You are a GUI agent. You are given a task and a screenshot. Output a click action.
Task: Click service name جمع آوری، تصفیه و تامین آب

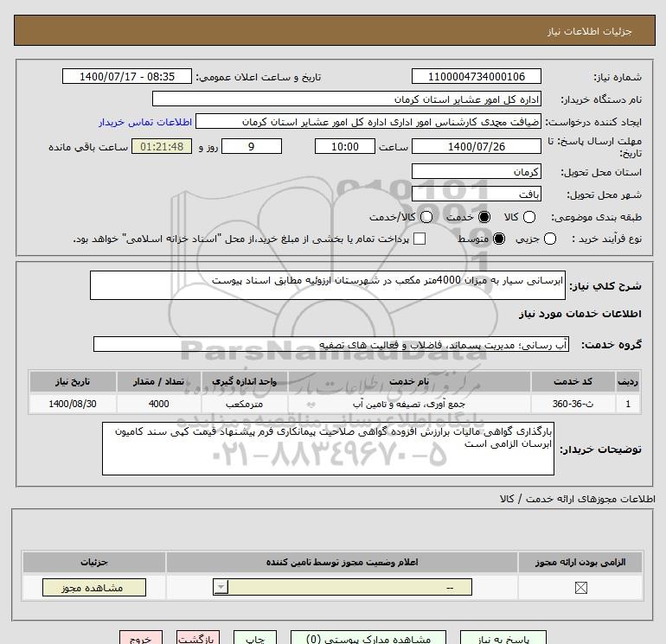(x=409, y=404)
